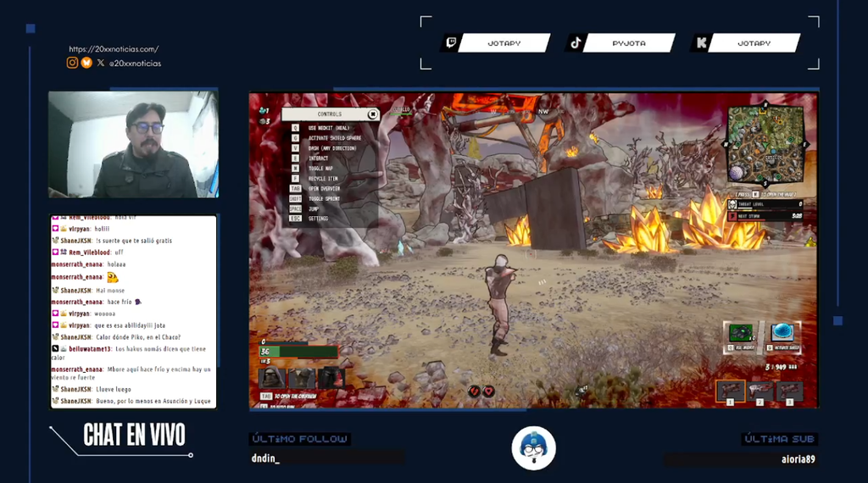Viewport: 868px width, 483px height.
Task: Click the Dash (Any Direction) label
Action: tap(332, 148)
